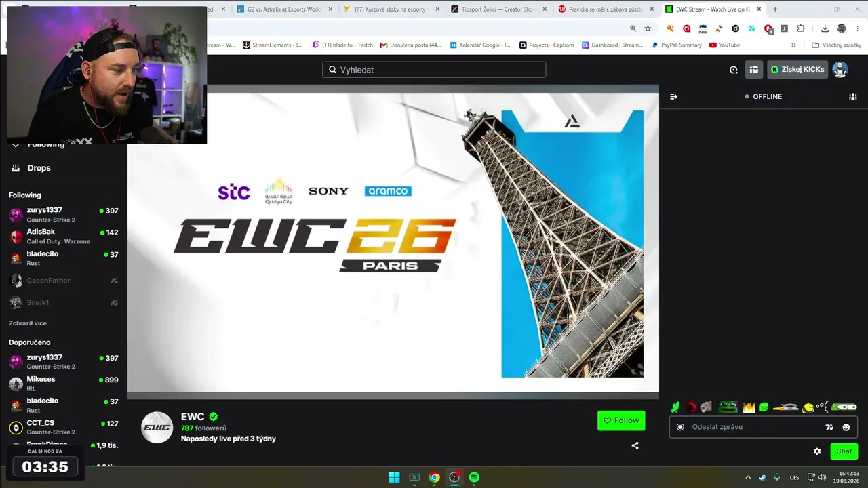Open the CCT_CS recommended channel

point(64,427)
